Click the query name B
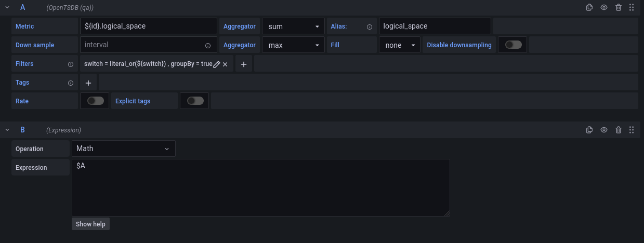This screenshot has height=243, width=644. coord(23,130)
